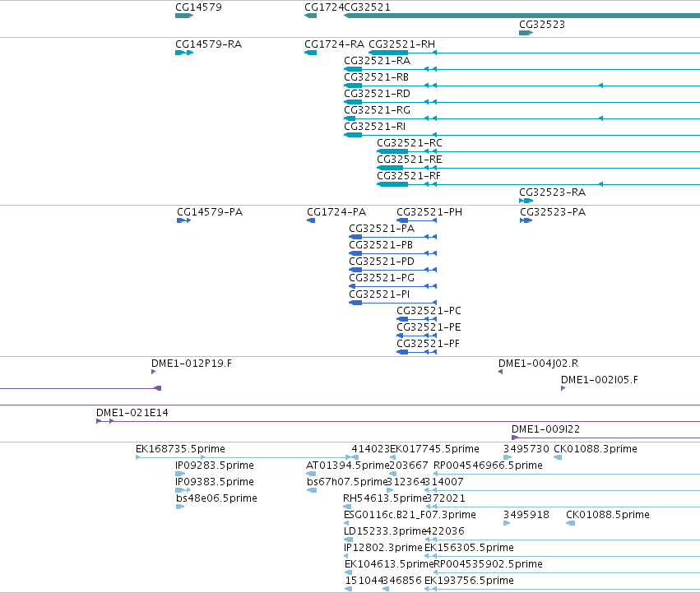Viewport: 700px width, 593px height.
Task: Click protein CG32521-PE label
Action: 429,327
